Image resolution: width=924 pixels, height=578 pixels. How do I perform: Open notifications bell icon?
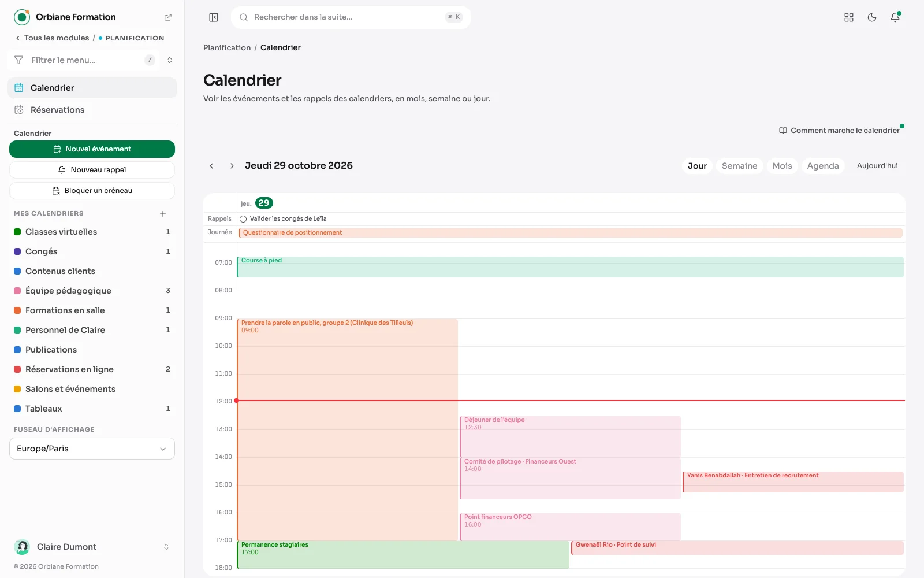895,17
